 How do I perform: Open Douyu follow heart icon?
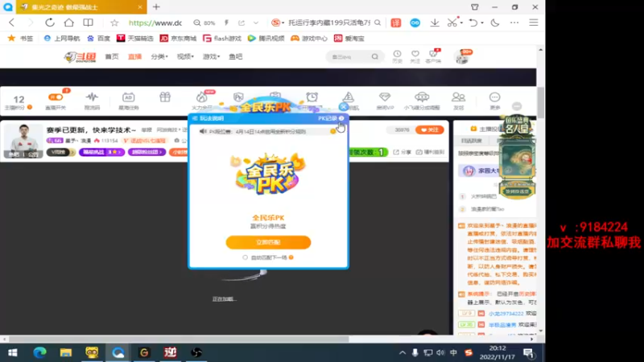[x=415, y=56]
